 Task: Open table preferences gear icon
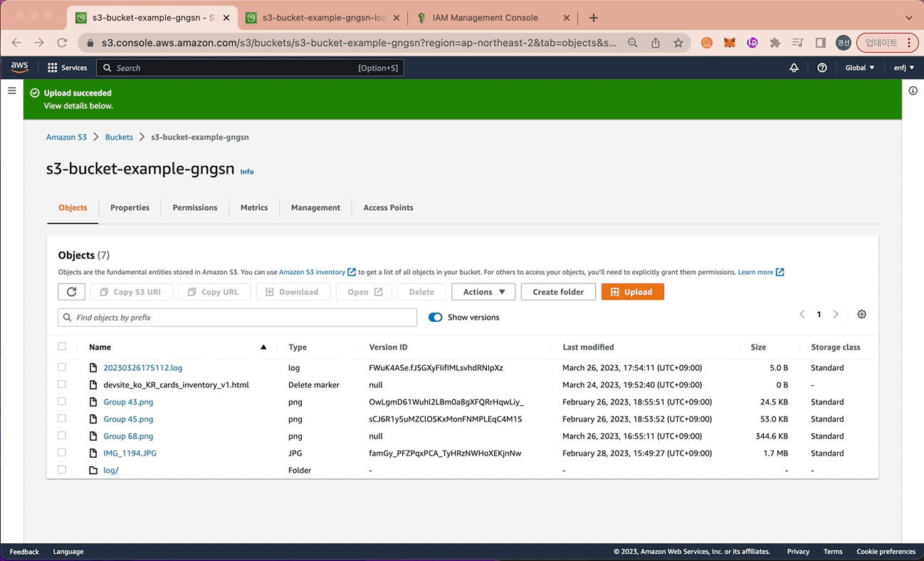click(x=862, y=314)
